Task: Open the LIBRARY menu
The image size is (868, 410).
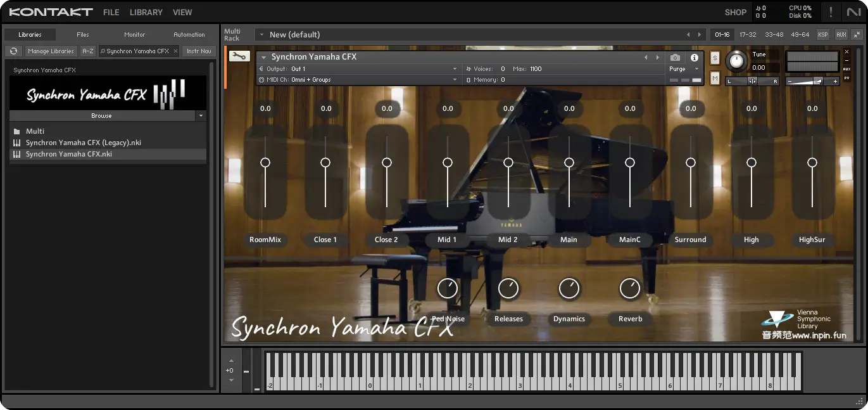Action: pos(146,12)
